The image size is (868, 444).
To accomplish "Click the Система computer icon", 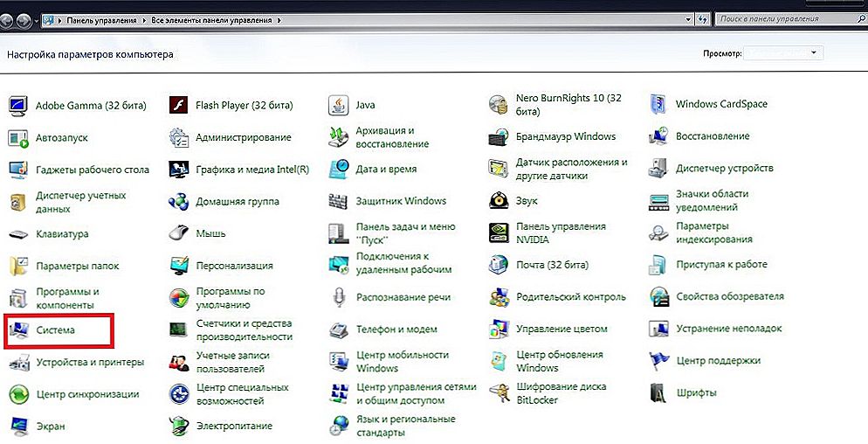I will 18,331.
